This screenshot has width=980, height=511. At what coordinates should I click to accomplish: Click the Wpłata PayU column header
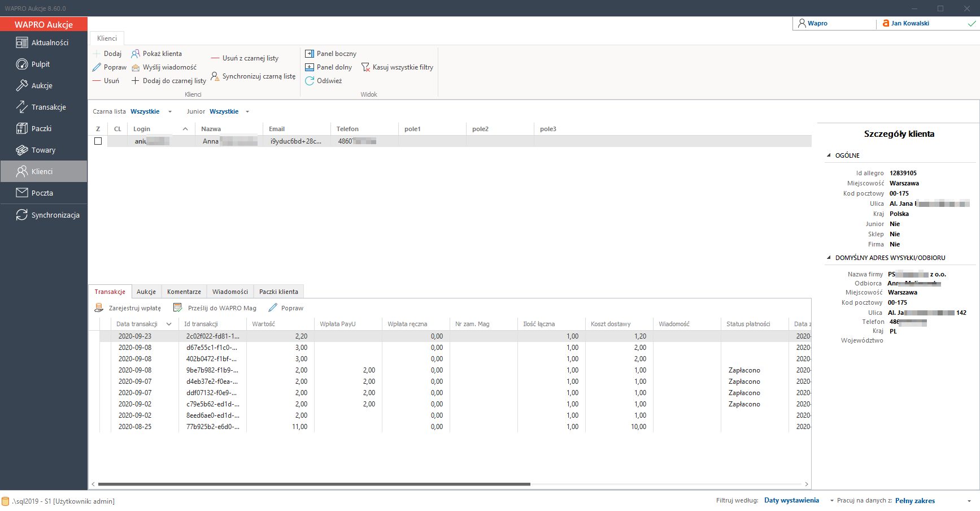(348, 324)
